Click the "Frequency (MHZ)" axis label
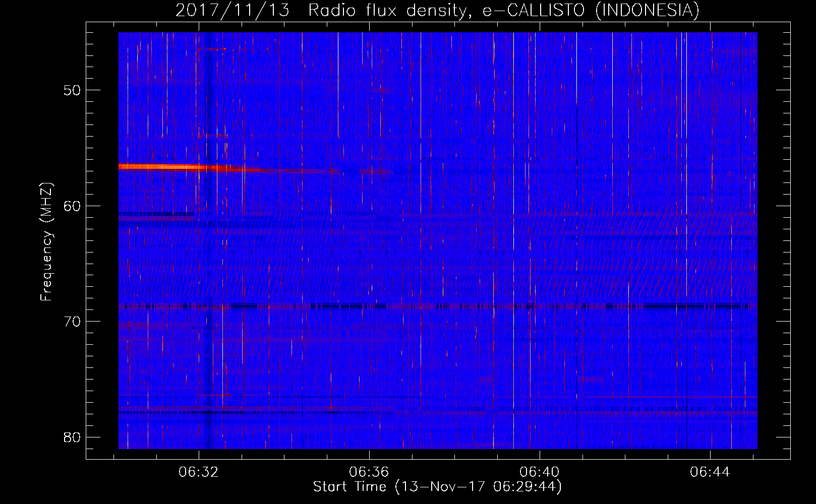This screenshot has width=816, height=504. 46,242
